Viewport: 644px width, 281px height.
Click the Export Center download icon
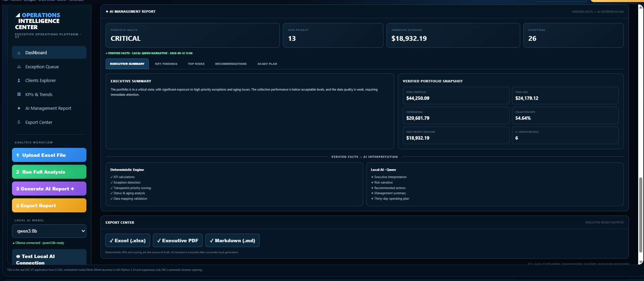(19, 122)
